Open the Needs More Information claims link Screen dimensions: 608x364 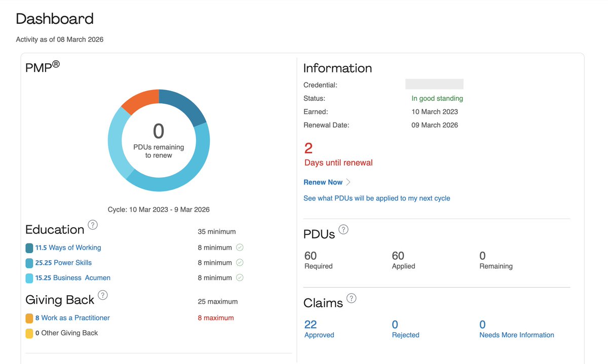(x=516, y=329)
